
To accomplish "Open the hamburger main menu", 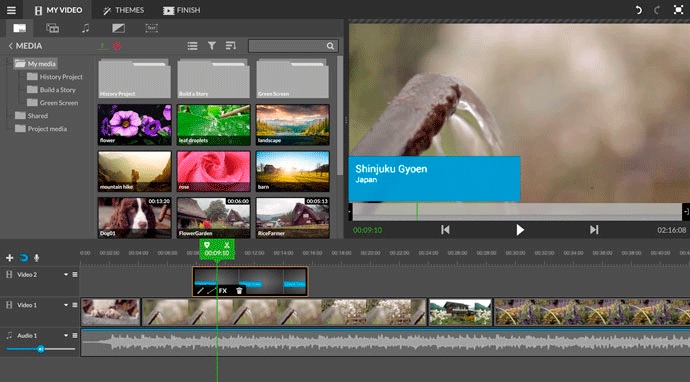I will (11, 10).
